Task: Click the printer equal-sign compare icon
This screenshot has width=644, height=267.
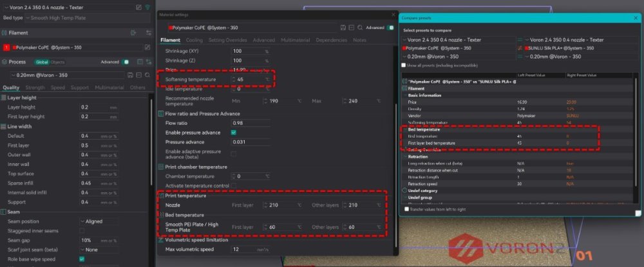Action: click(521, 40)
